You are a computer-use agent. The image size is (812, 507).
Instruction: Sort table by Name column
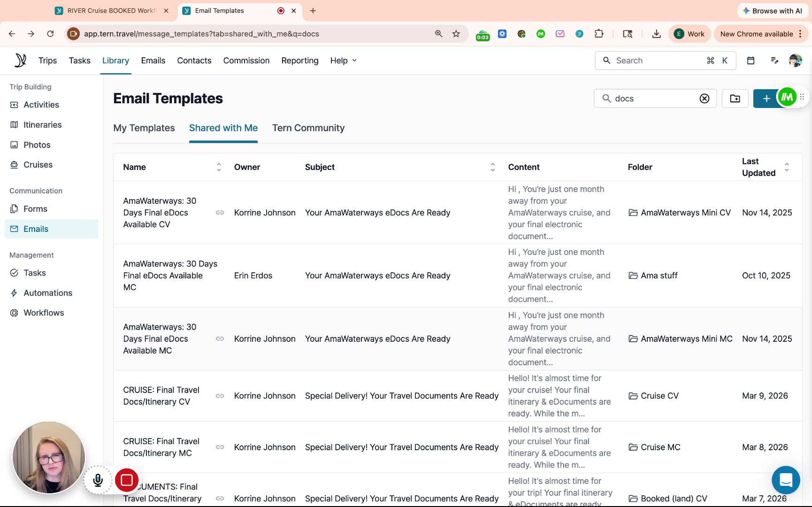(x=219, y=167)
